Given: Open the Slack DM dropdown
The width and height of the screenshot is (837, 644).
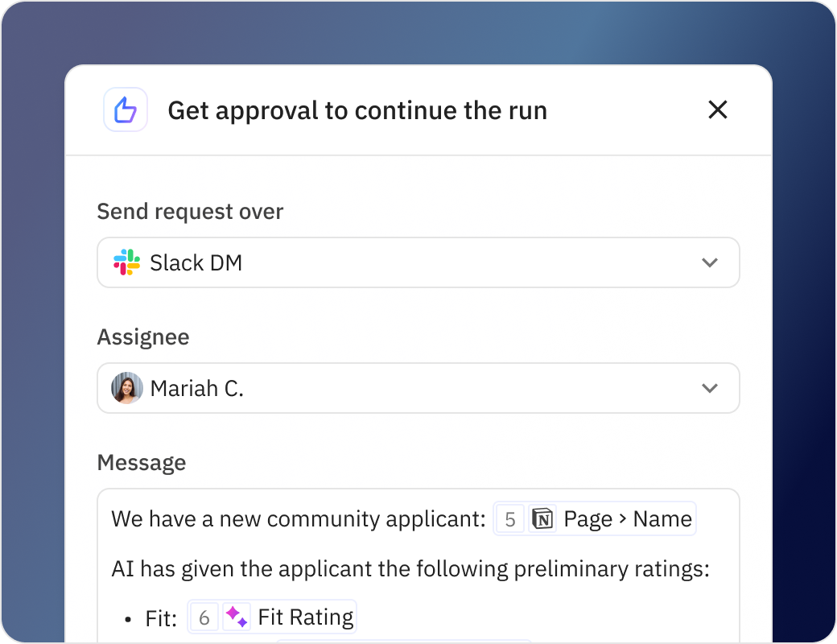Looking at the screenshot, I should [418, 262].
